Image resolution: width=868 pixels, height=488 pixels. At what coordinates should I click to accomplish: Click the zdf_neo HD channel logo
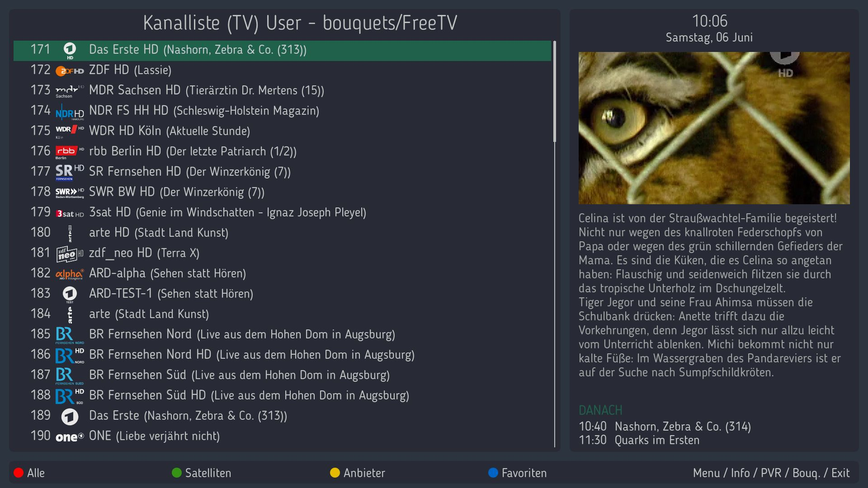[x=70, y=254]
